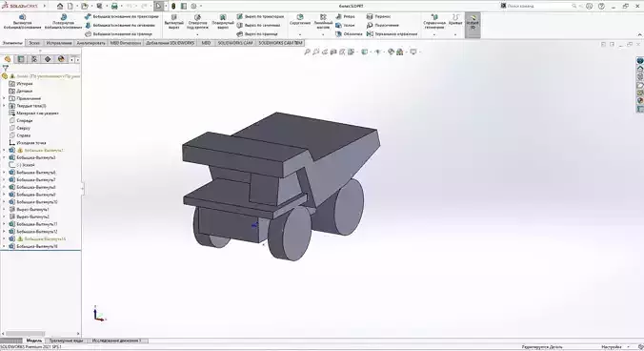Switch to the Анализировать ribbon tab

[91, 43]
